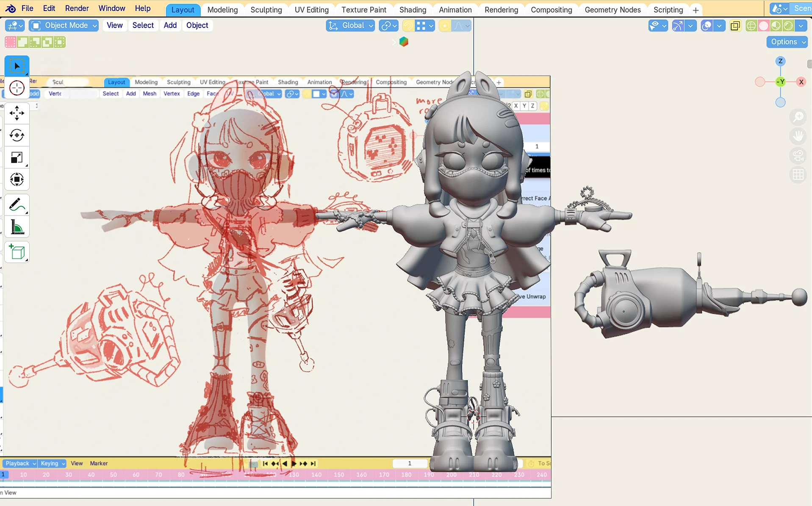Image resolution: width=812 pixels, height=506 pixels.
Task: Open the proportional falloff dropdown
Action: point(461,26)
